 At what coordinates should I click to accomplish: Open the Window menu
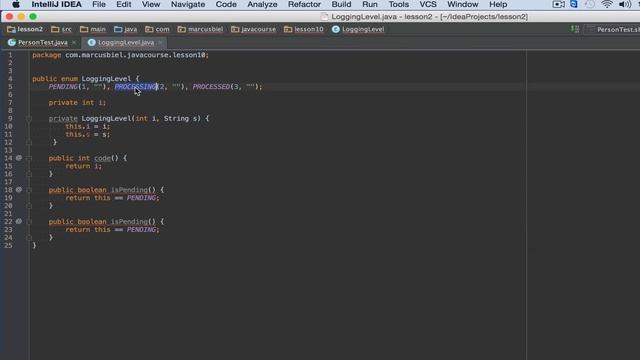coord(462,4)
